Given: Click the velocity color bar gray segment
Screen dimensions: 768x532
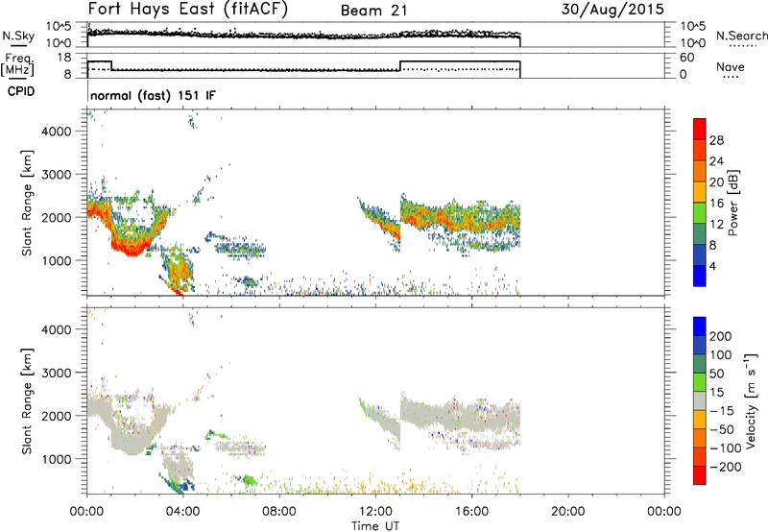Looking at the screenshot, I should pos(700,400).
